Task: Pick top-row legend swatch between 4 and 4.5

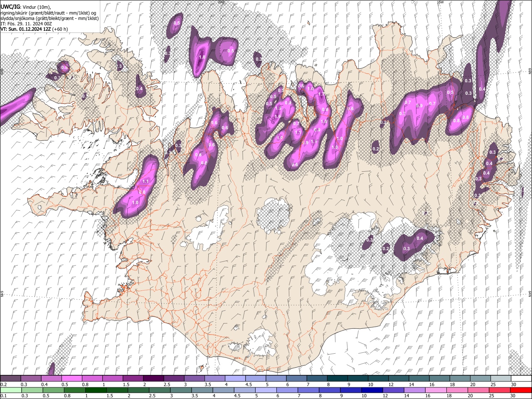Action: click(235, 379)
